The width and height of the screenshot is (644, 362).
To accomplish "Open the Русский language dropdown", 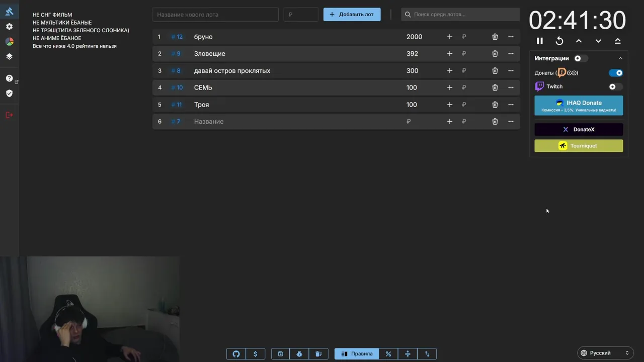I will click(x=605, y=353).
